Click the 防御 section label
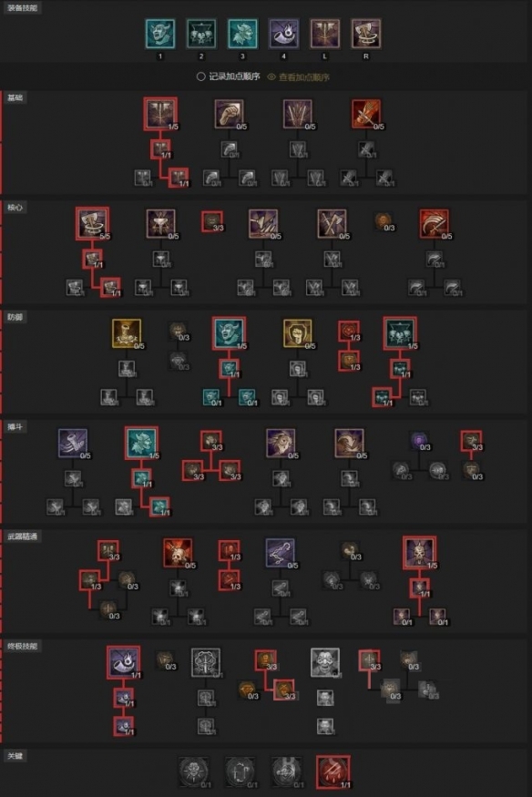The image size is (532, 797). (x=15, y=317)
